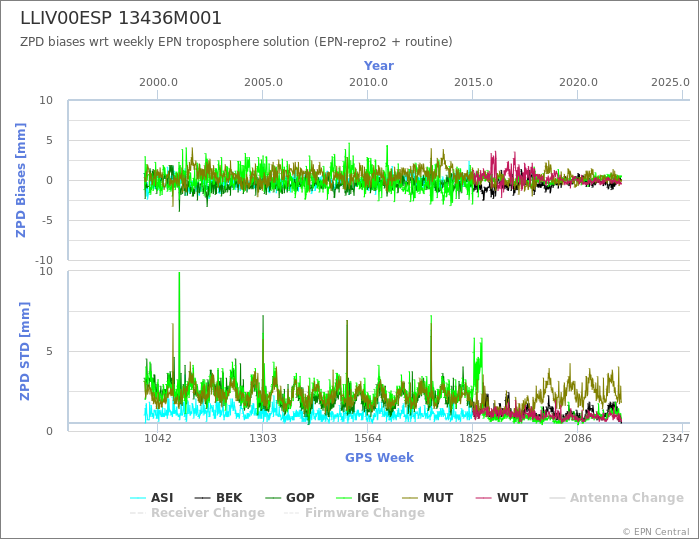This screenshot has width=700, height=540.
Task: Click the 2015.0 year tick label
Action: pos(473,83)
